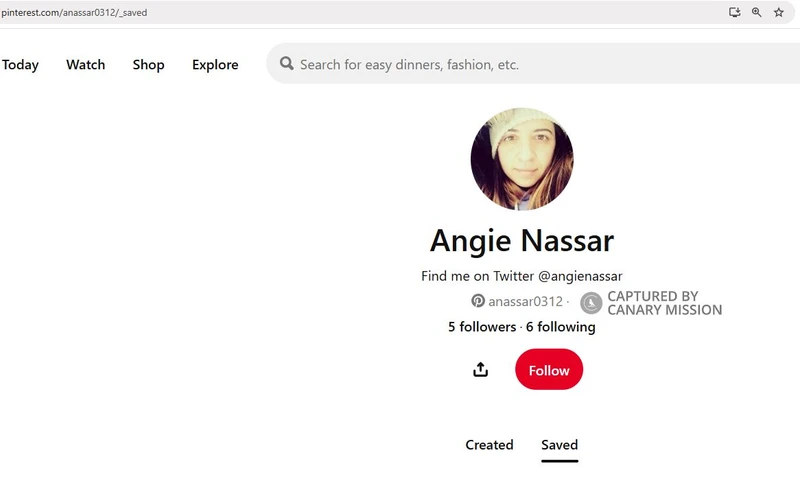The image size is (800, 479).
Task: Click the profile name Angie Nassar
Action: tap(522, 240)
